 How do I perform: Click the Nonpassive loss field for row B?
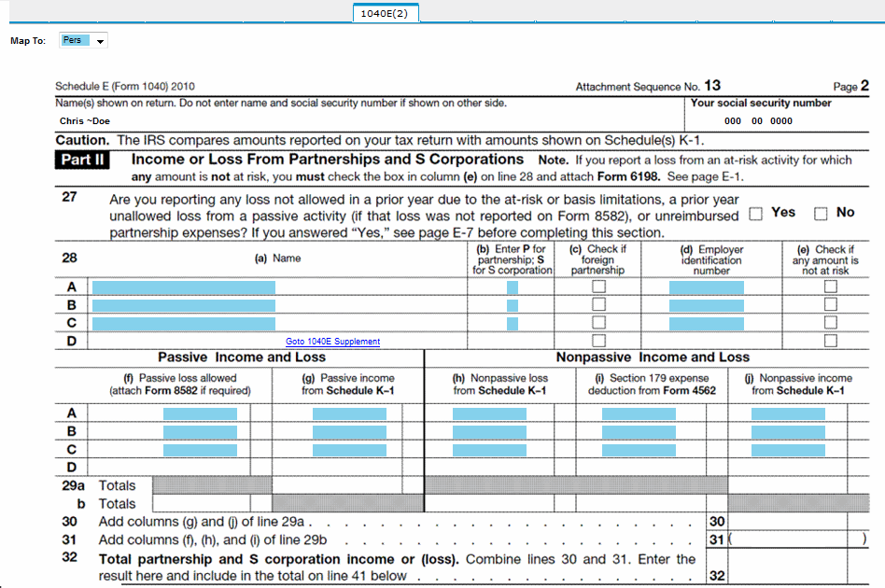click(x=489, y=432)
